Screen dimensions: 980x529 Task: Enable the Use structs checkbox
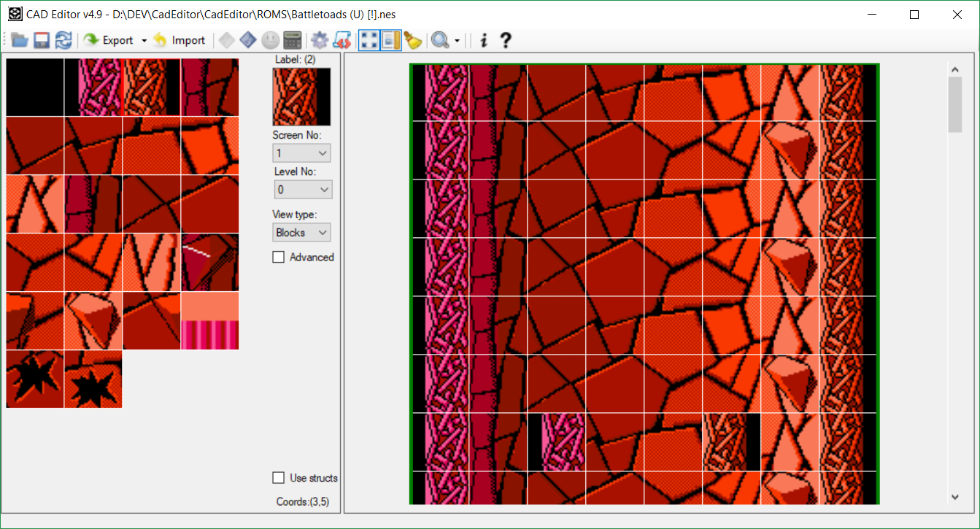coord(278,478)
